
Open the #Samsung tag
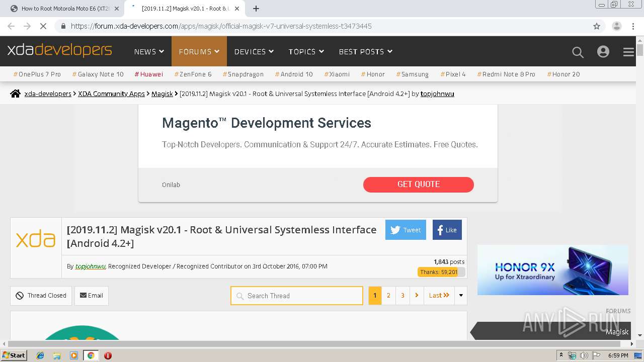[413, 74]
